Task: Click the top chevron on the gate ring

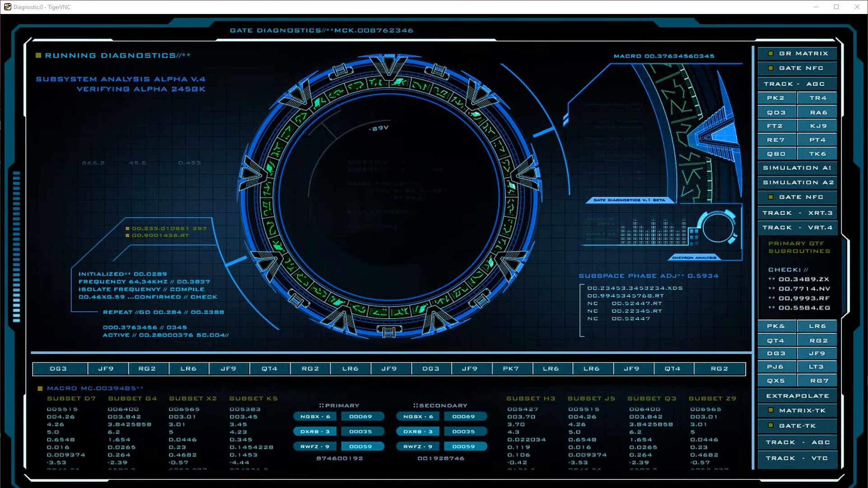Action: click(388, 67)
